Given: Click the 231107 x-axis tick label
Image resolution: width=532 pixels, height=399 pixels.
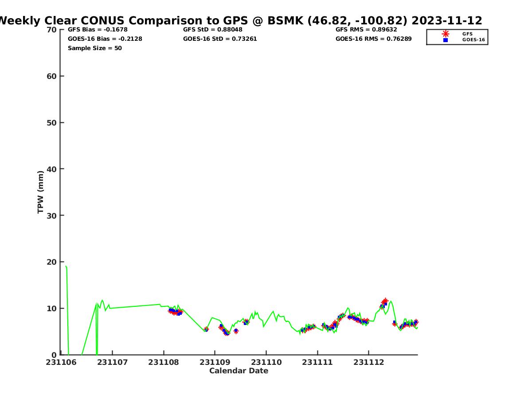Looking at the screenshot, I should 112,363.
